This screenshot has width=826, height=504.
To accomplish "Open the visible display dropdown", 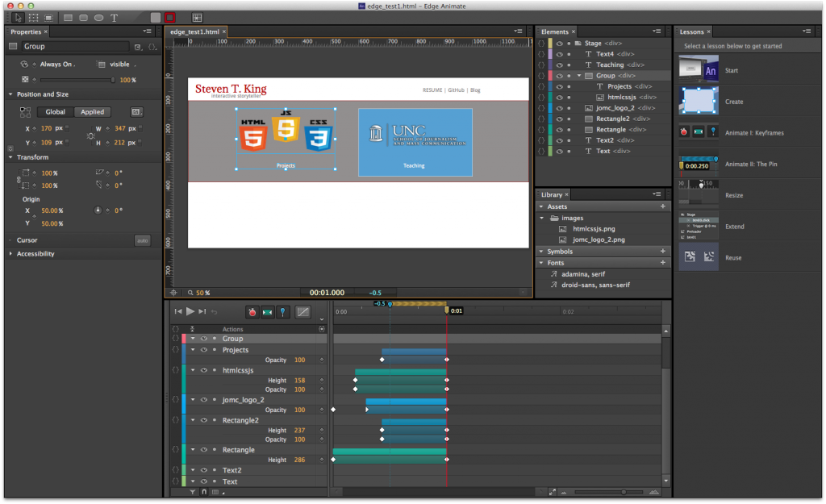I will [123, 65].
